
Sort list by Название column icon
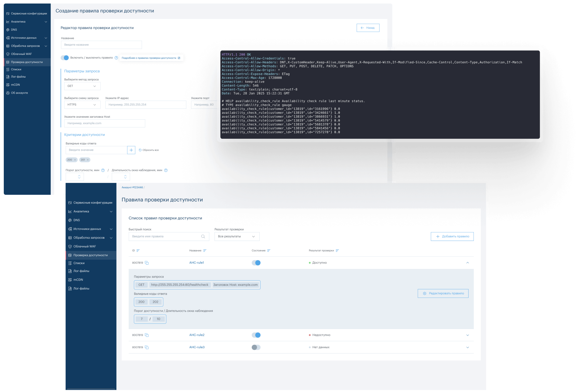click(x=205, y=251)
